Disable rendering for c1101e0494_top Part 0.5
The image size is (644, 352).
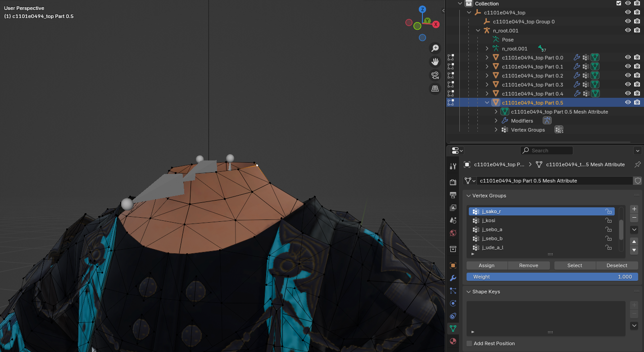click(x=637, y=103)
